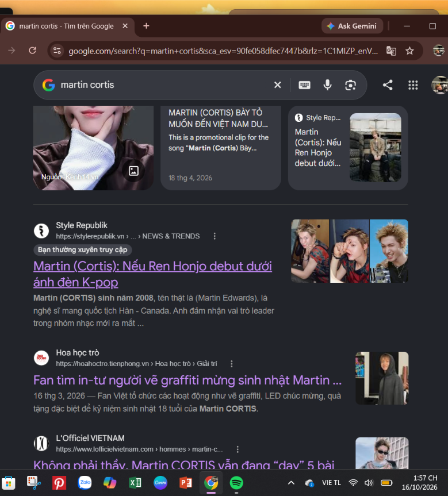Click the Bạn thường xuyên truy cập label
The image size is (448, 496).
tap(83, 250)
